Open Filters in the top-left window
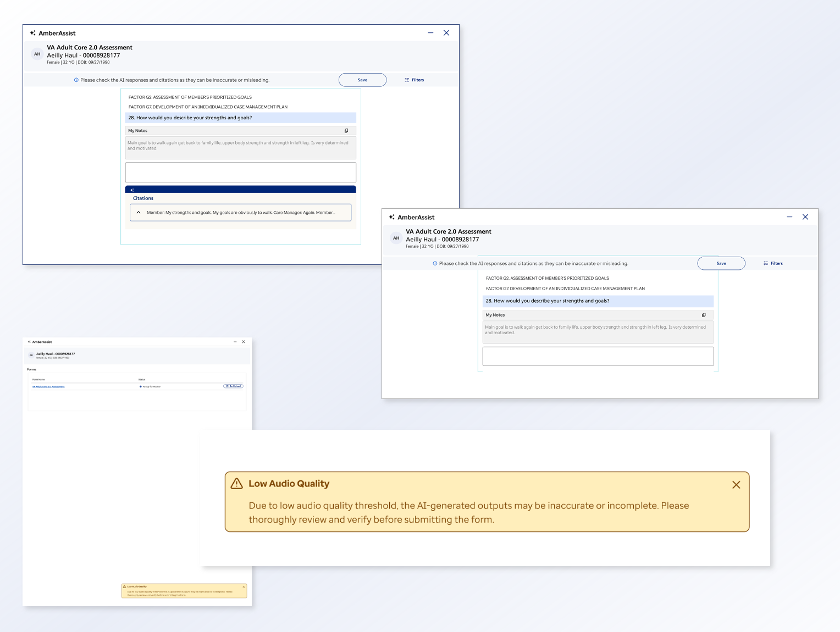840x632 pixels. tap(415, 80)
